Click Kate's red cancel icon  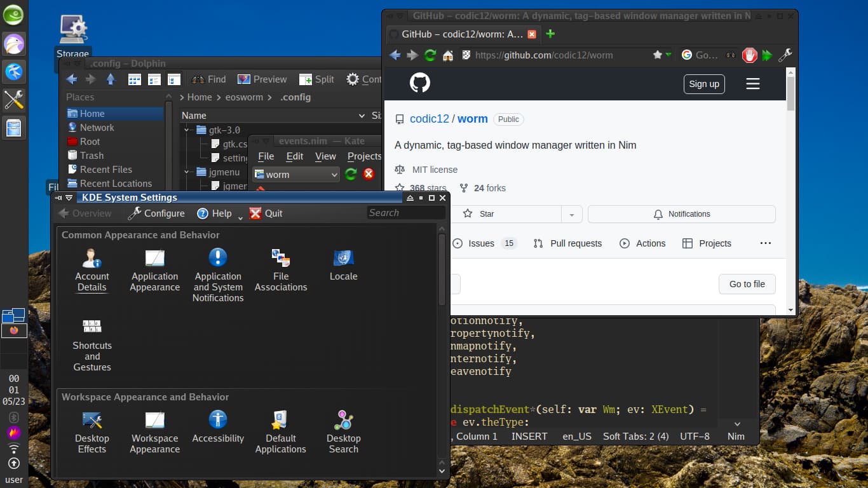(x=369, y=174)
